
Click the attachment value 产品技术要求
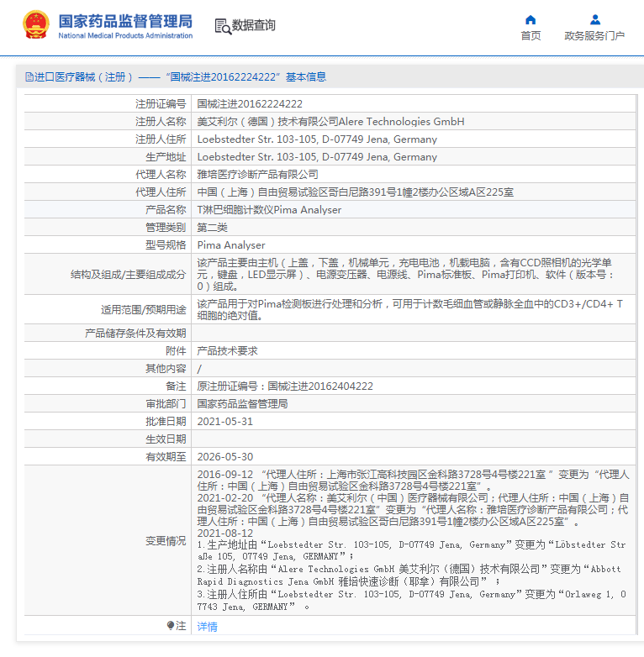point(227,350)
